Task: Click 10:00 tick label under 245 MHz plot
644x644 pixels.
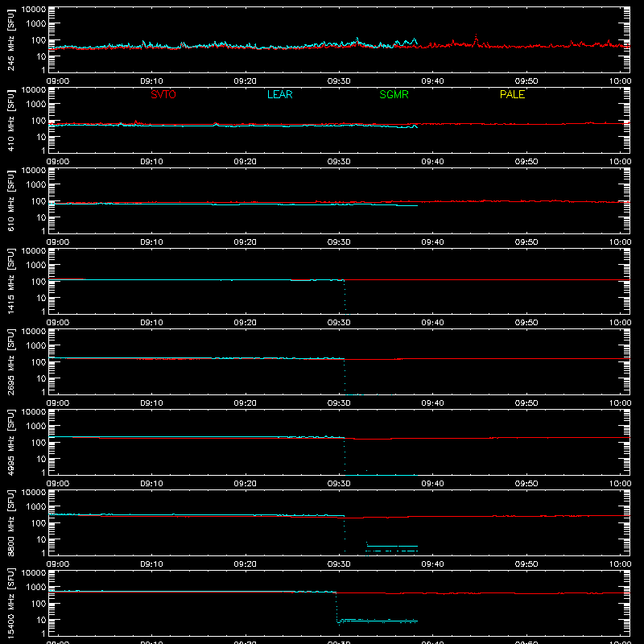Action: [x=620, y=81]
